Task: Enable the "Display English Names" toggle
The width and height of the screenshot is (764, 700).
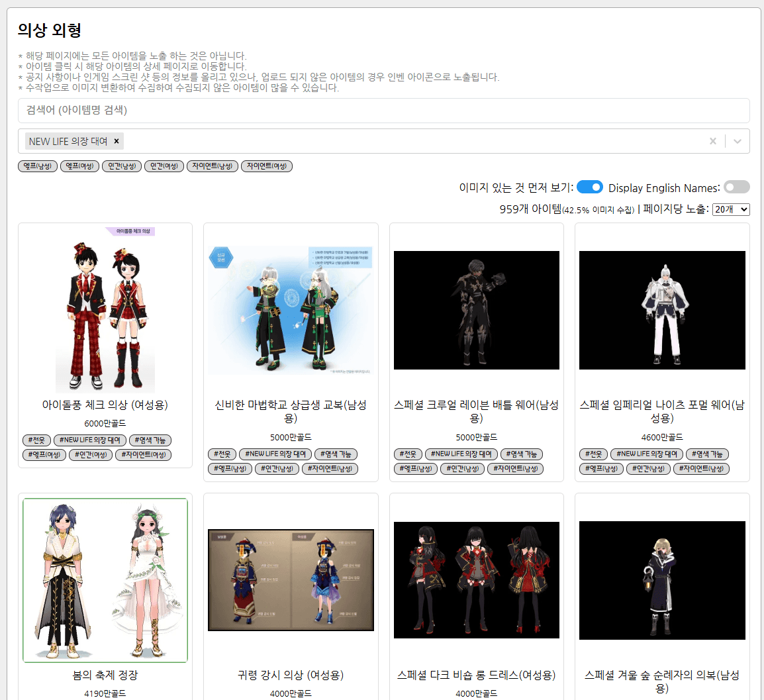Action: click(736, 187)
